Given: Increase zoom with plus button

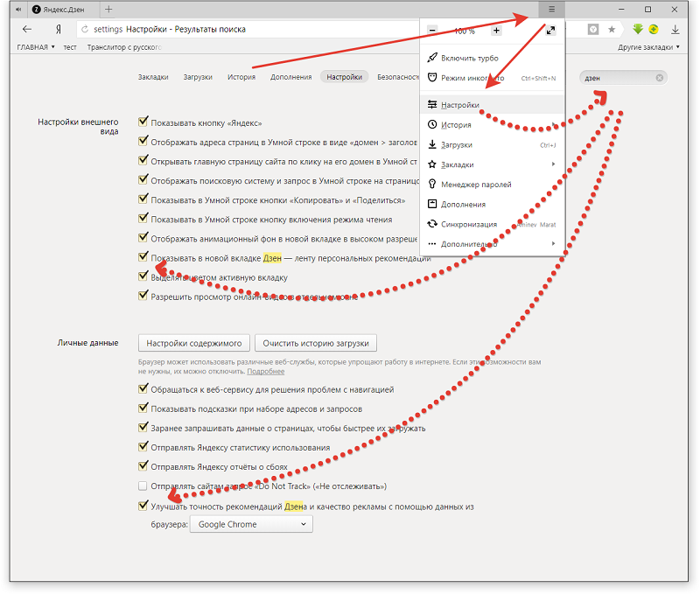Looking at the screenshot, I should (496, 31).
